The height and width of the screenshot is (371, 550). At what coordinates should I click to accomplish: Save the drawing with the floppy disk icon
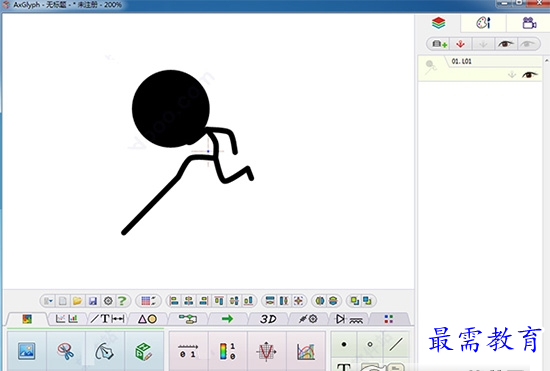(93, 301)
